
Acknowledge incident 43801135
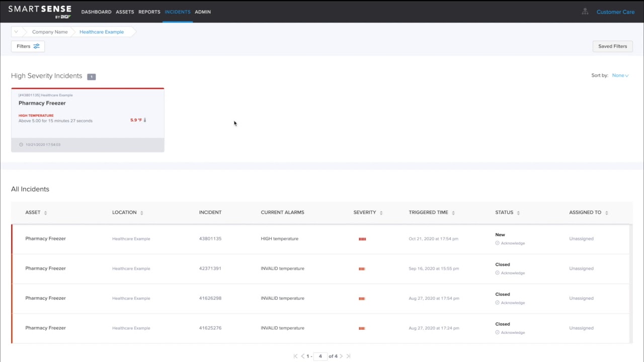point(510,243)
